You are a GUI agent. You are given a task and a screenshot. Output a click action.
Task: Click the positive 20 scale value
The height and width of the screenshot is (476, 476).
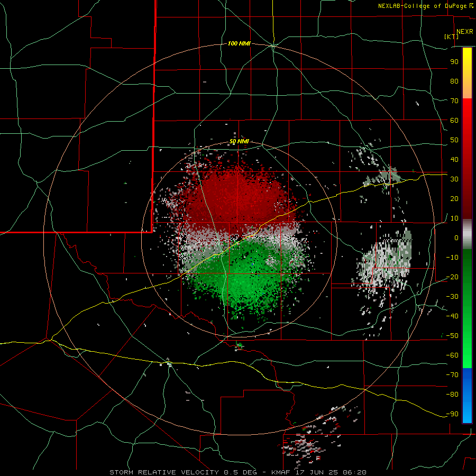pyautogui.click(x=454, y=198)
